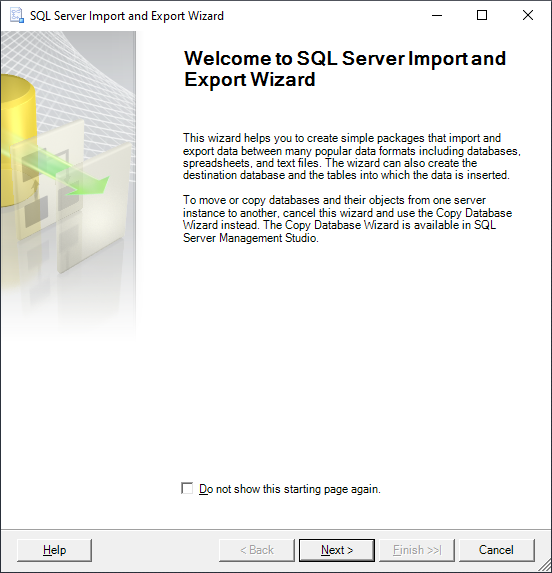The width and height of the screenshot is (552, 573).
Task: Tick the starting page checkbox box
Action: 187,488
